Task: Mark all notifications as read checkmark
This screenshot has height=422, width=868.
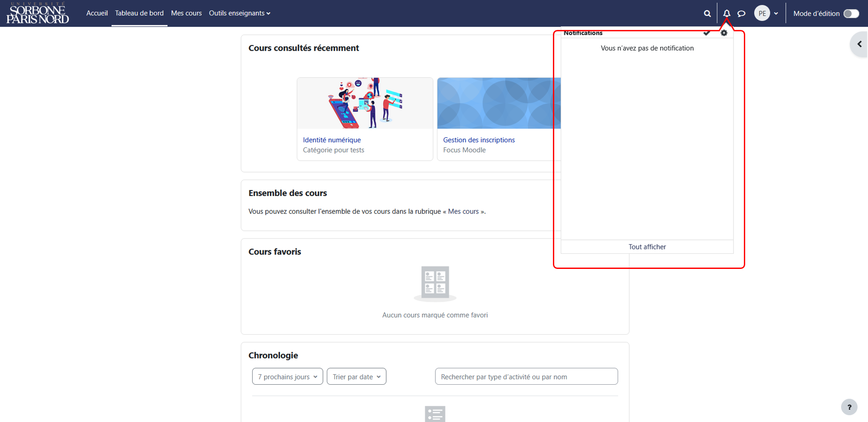Action: click(707, 33)
